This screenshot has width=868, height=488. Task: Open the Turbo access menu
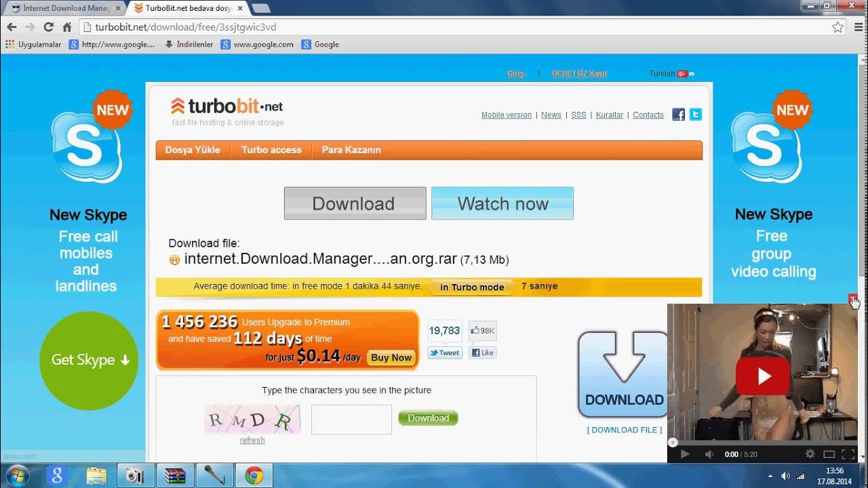[271, 150]
